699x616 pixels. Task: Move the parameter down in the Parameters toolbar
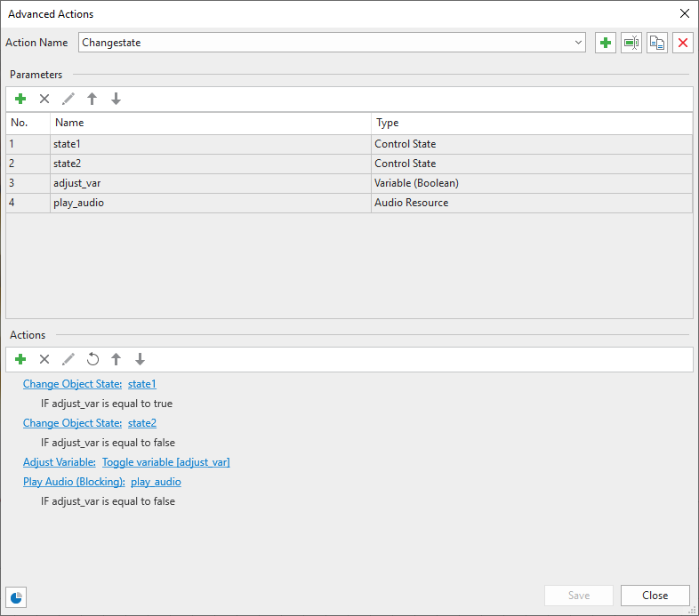point(116,99)
